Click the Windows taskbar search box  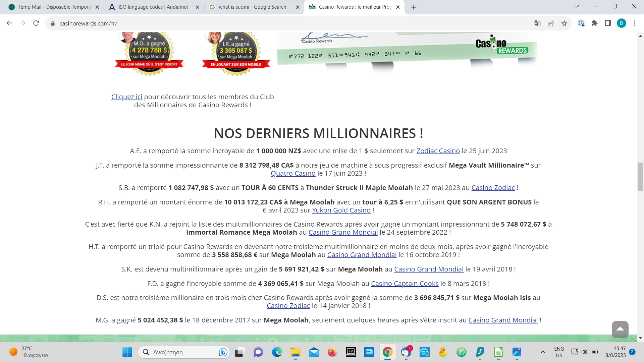click(184, 352)
